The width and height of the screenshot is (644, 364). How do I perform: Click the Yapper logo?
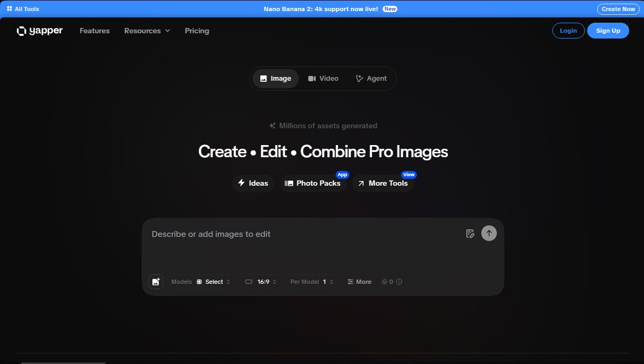point(40,31)
